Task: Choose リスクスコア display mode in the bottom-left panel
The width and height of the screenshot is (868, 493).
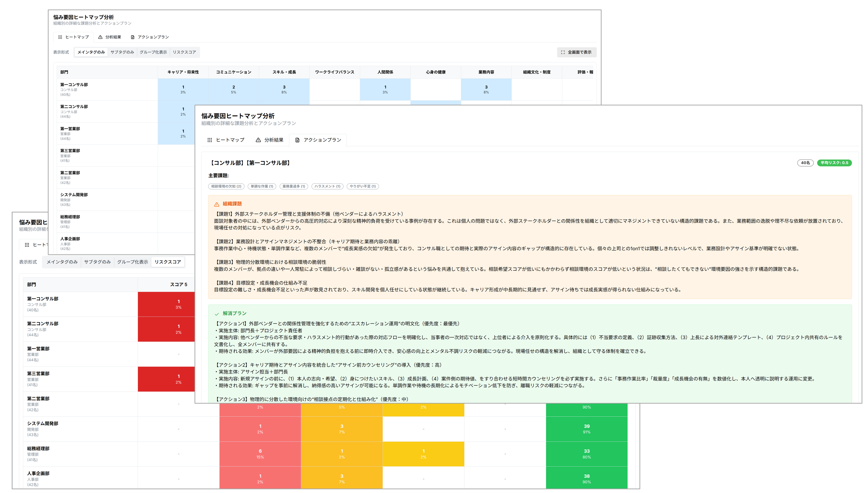Action: coord(168,262)
